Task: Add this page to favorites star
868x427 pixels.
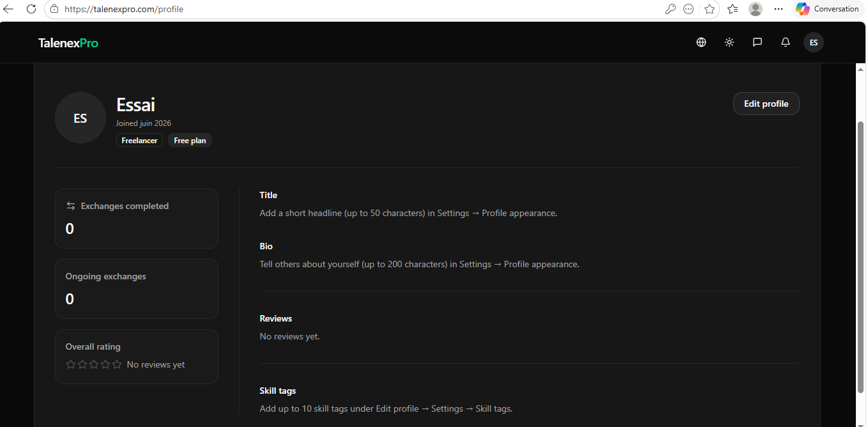Action: 710,9
